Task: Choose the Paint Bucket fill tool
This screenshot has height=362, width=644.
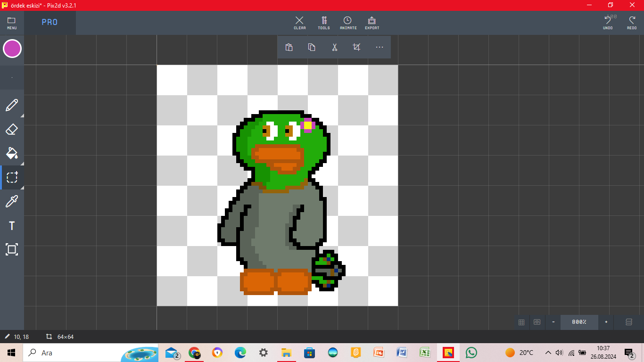Action: coord(12,153)
